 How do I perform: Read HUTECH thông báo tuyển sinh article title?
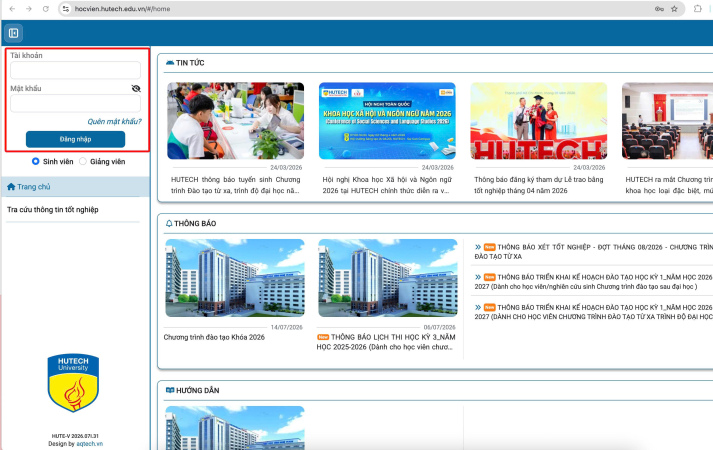click(236, 185)
